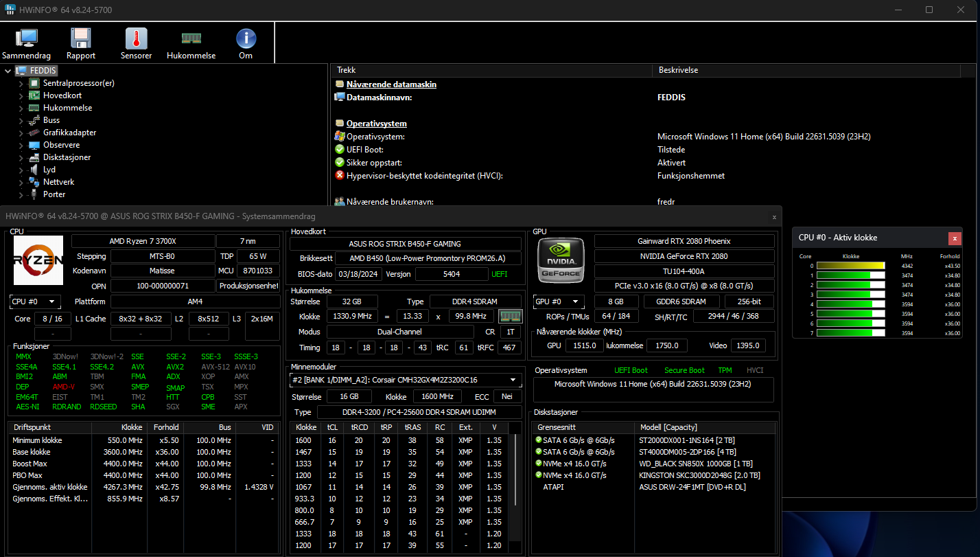Expand the Hukommelse tree node arrow

(21, 108)
